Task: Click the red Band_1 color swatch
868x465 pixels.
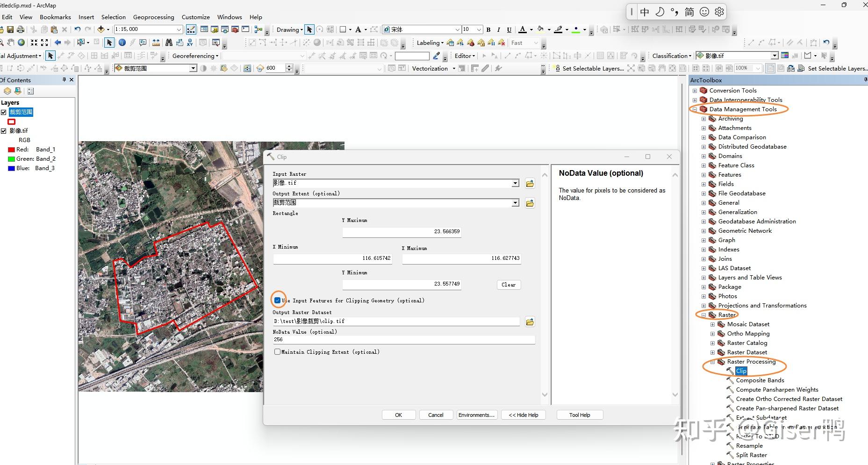Action: 12,150
